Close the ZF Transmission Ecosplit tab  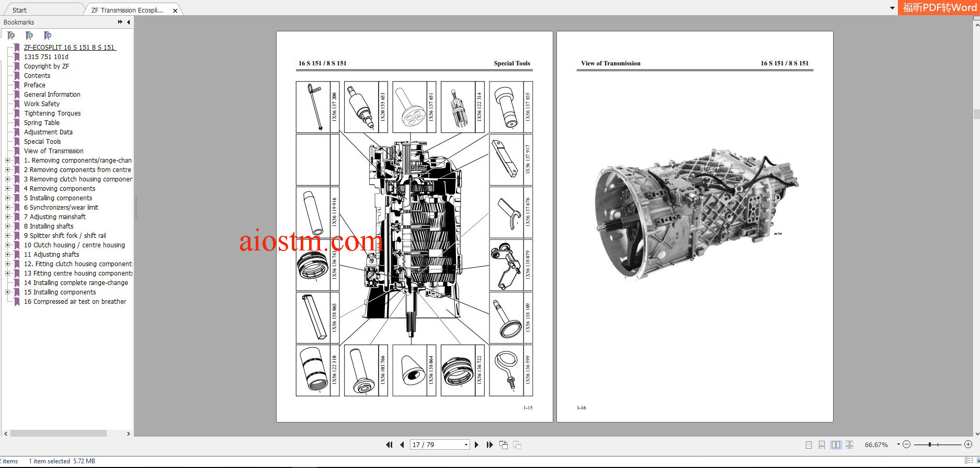(x=175, y=10)
